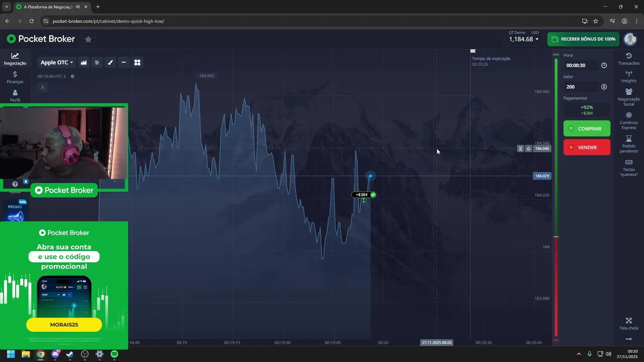
Task: Go back with browser back arrow
Action: tap(7, 21)
